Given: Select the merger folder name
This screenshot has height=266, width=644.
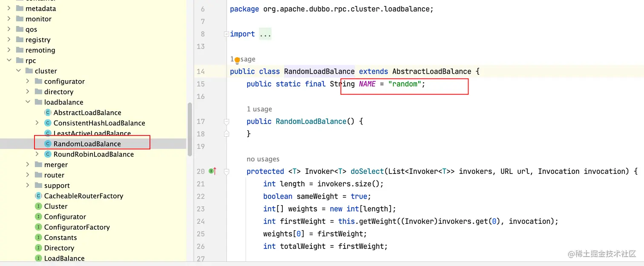Looking at the screenshot, I should pyautogui.click(x=56, y=165).
